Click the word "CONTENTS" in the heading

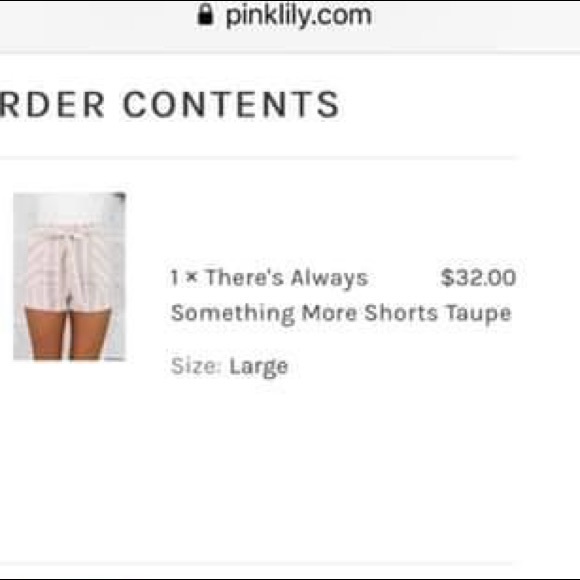tap(231, 105)
